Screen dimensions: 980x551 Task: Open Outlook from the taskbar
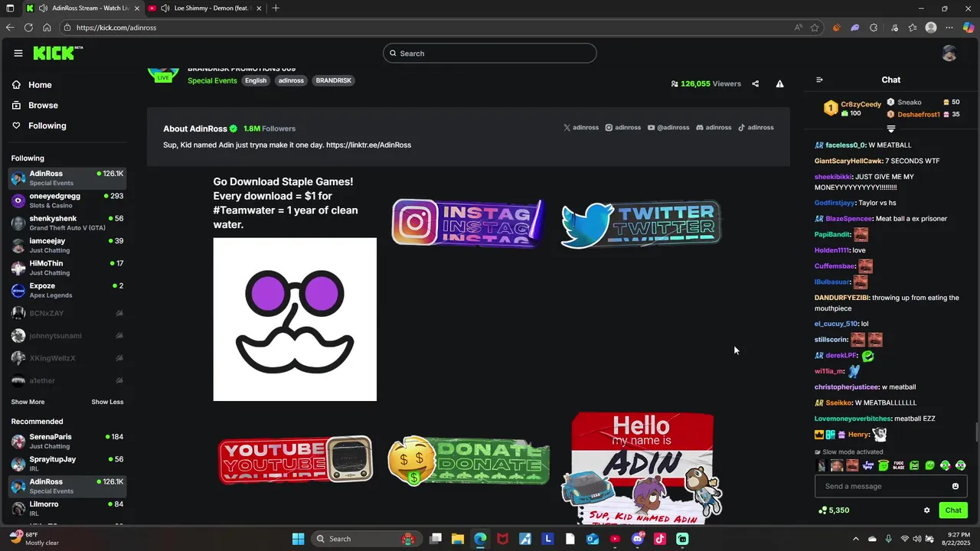[x=593, y=539]
